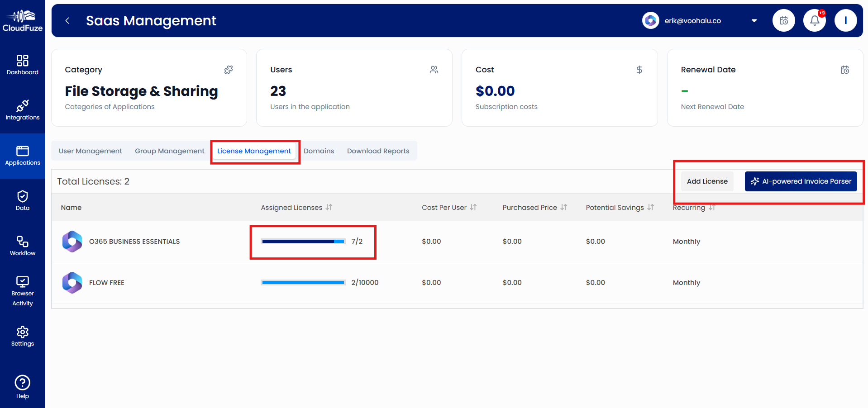Expand sorting options on Purchased Price column

(x=564, y=207)
